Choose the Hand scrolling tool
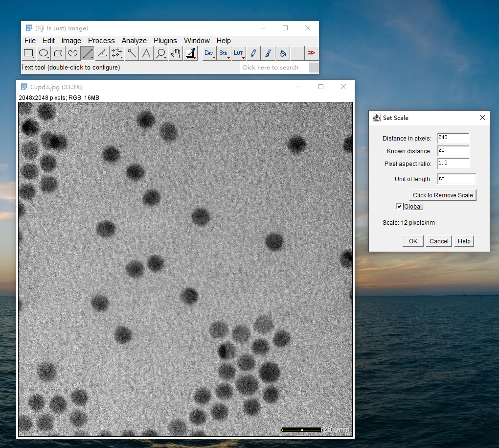The image size is (499, 448). (x=176, y=53)
